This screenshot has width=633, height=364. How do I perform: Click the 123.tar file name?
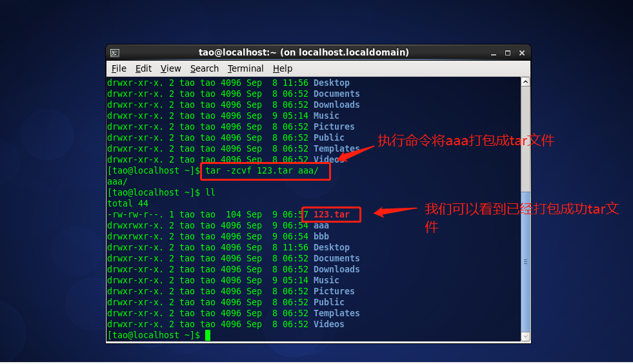332,214
